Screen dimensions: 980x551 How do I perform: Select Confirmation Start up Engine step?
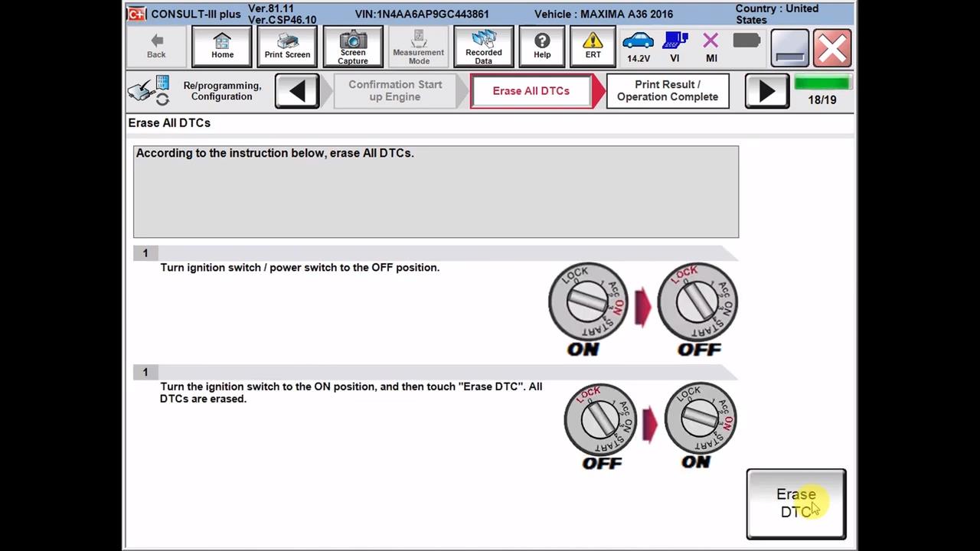(x=395, y=91)
